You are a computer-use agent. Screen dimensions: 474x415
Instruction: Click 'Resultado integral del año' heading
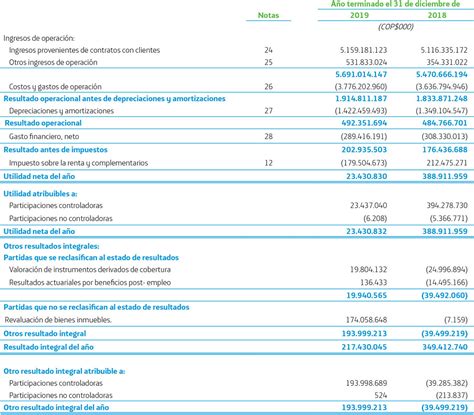pos(48,347)
